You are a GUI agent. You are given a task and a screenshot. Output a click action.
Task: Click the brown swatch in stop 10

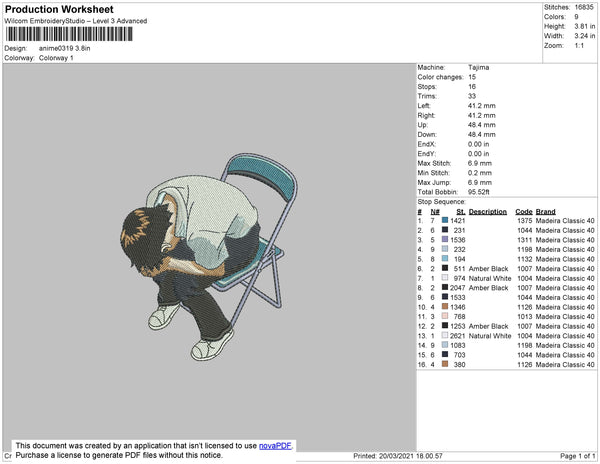444,307
